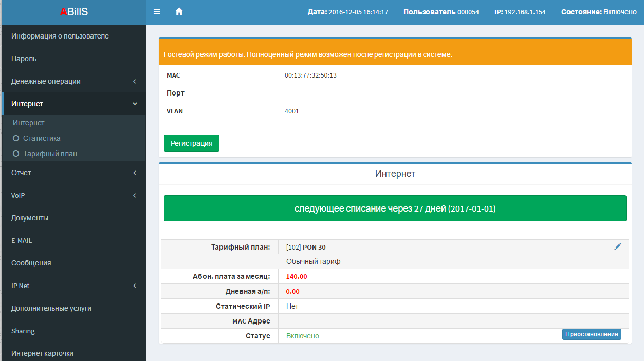
Task: Click the Приостановление button
Action: (x=591, y=334)
